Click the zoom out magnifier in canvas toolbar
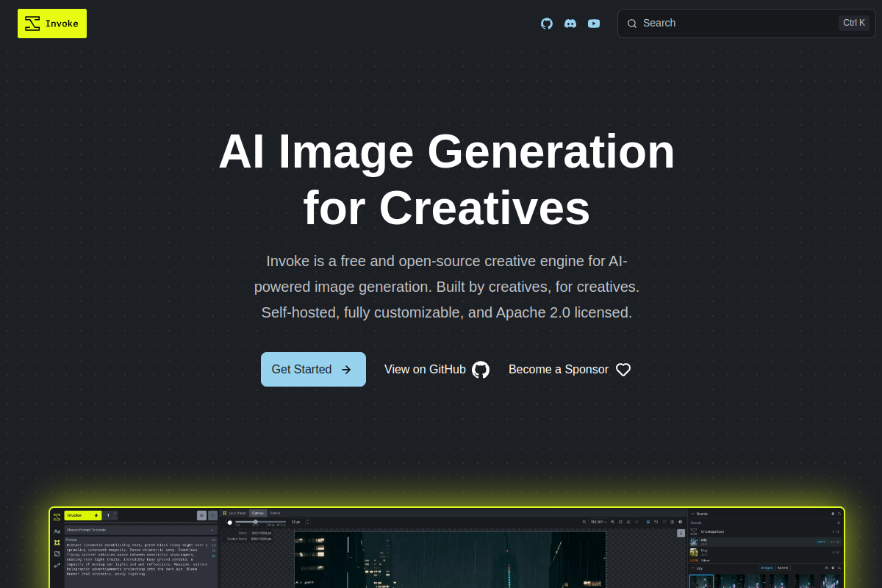This screenshot has height=588, width=882. 584,522
